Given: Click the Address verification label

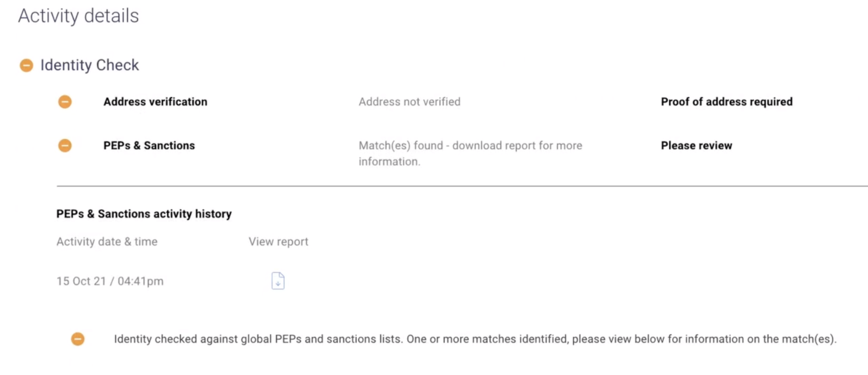Looking at the screenshot, I should point(155,102).
